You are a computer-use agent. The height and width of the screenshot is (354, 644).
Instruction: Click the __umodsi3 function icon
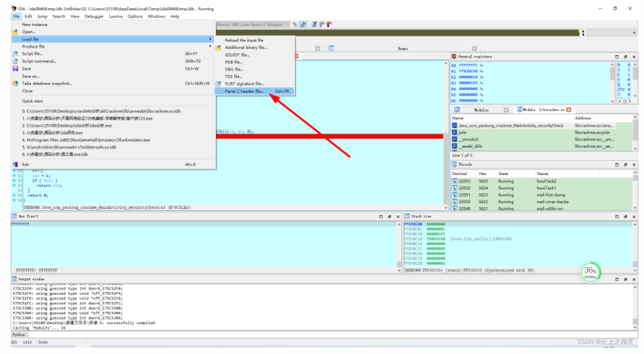(x=455, y=139)
